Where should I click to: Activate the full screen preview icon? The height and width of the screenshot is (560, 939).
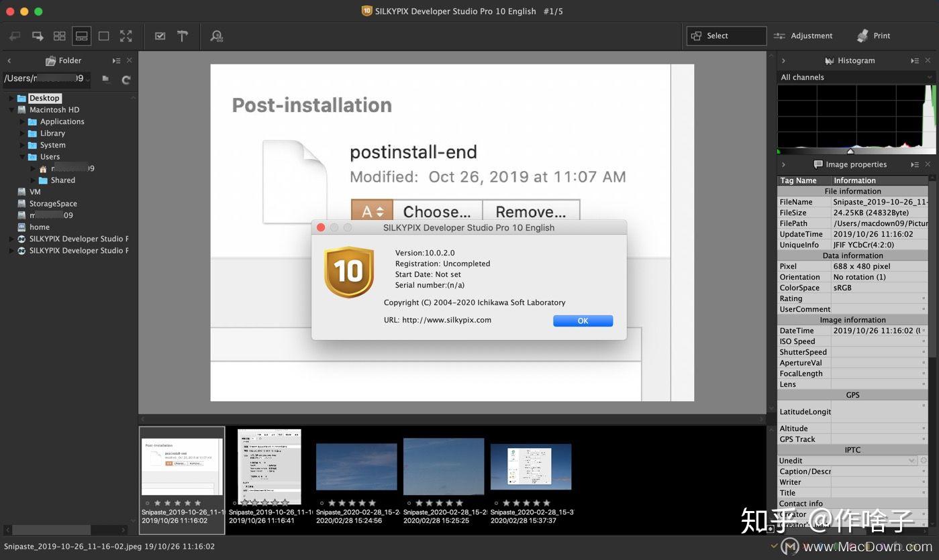click(x=126, y=36)
